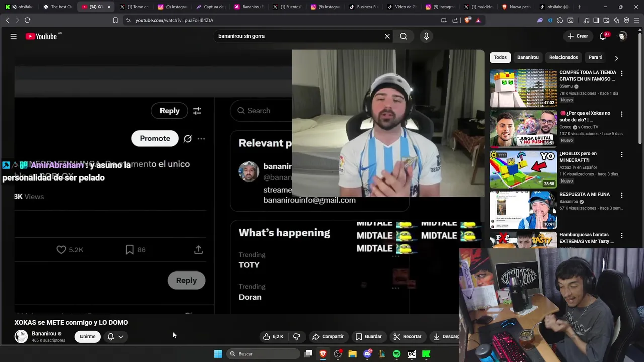The height and width of the screenshot is (362, 644).
Task: Open Brave VPN shield icon
Action: (x=626, y=20)
